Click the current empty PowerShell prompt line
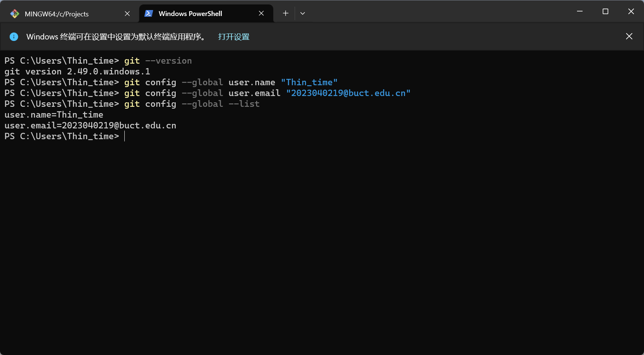The width and height of the screenshot is (644, 355). pyautogui.click(x=65, y=137)
